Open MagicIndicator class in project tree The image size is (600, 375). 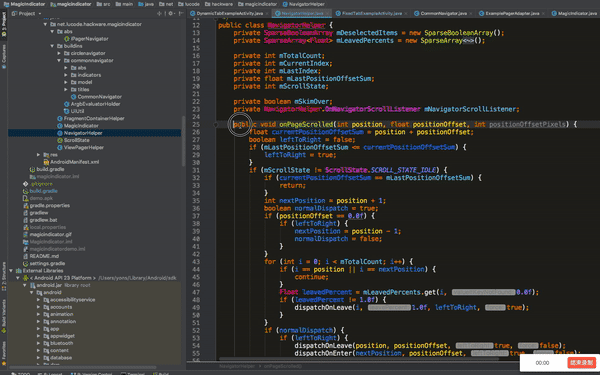[x=78, y=126]
